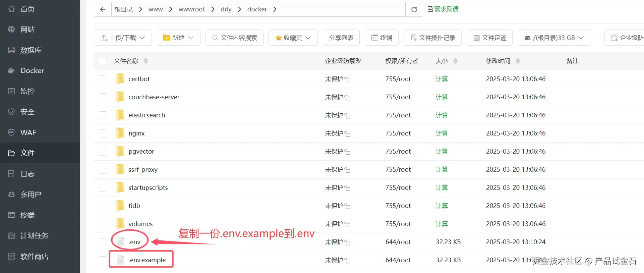
Task: Check the ssrf_proxy row checkbox
Action: (x=103, y=169)
